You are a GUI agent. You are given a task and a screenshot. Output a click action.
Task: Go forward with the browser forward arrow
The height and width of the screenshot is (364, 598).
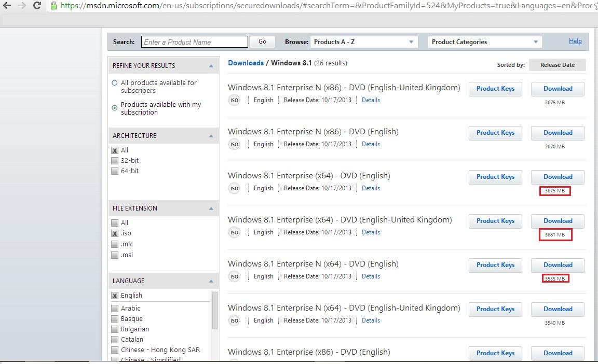coord(22,5)
